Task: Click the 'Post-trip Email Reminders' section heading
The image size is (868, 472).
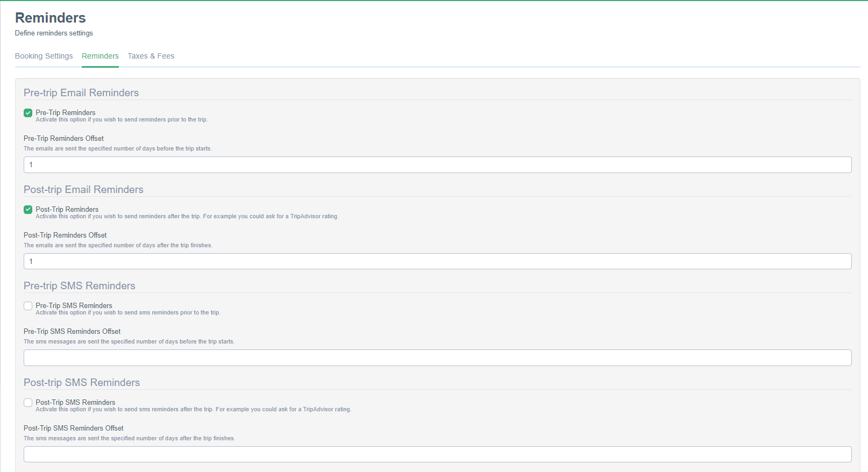Action: point(83,189)
